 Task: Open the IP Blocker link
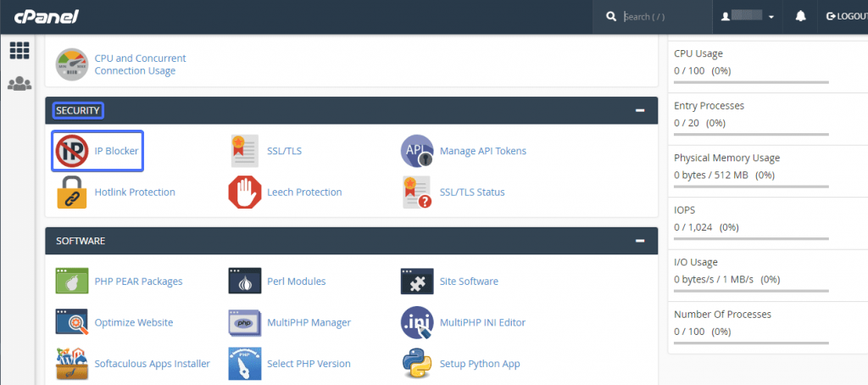click(116, 151)
